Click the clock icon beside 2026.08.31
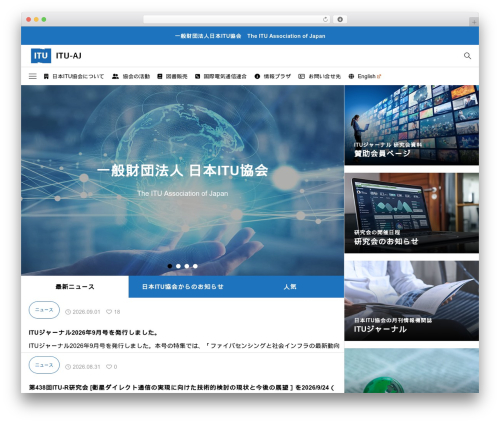Viewport: 500px width, 423px height. [68, 367]
